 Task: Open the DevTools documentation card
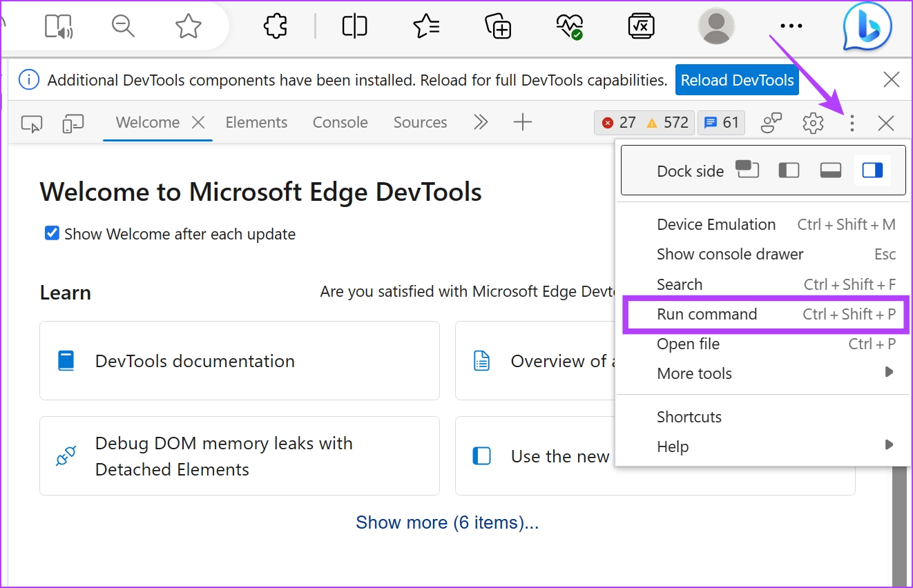click(x=240, y=360)
